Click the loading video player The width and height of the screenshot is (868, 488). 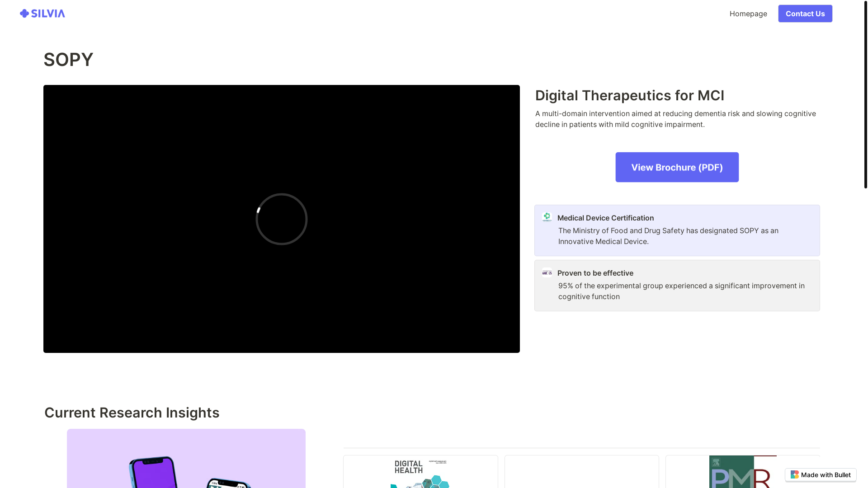(x=282, y=219)
